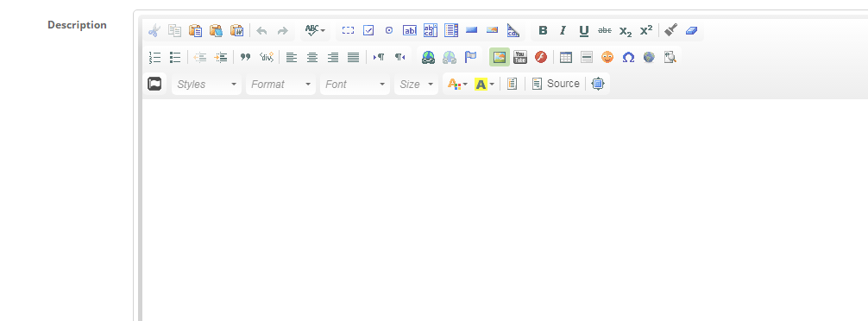
Task: Insert a horizontal line
Action: [x=587, y=57]
